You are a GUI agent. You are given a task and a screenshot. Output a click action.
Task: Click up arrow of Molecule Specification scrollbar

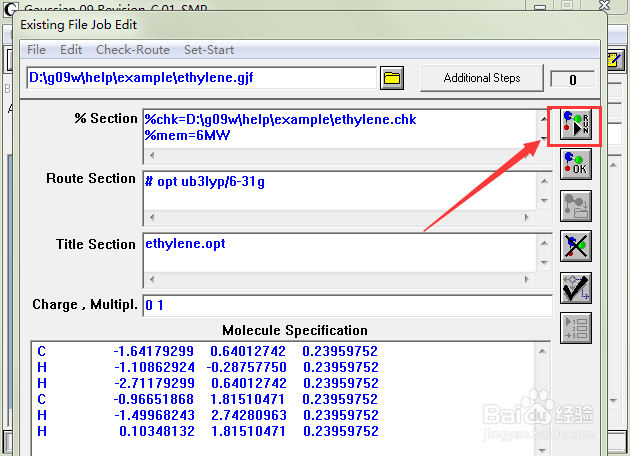pyautogui.click(x=542, y=351)
